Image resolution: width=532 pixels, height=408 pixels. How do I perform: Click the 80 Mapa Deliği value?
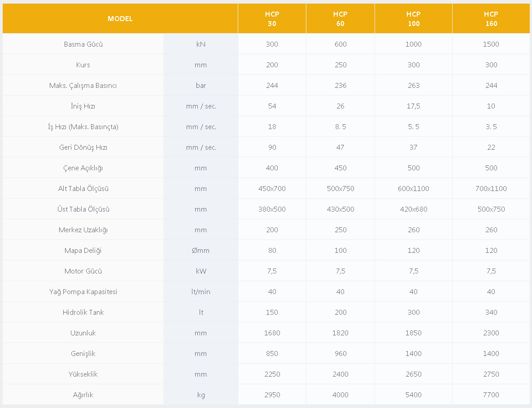tap(272, 251)
